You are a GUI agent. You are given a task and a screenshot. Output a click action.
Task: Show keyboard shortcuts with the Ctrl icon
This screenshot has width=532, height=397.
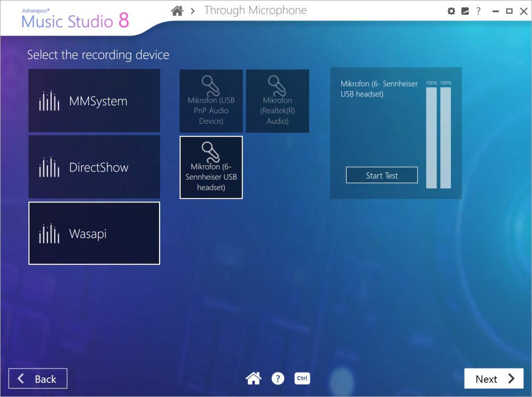(302, 378)
